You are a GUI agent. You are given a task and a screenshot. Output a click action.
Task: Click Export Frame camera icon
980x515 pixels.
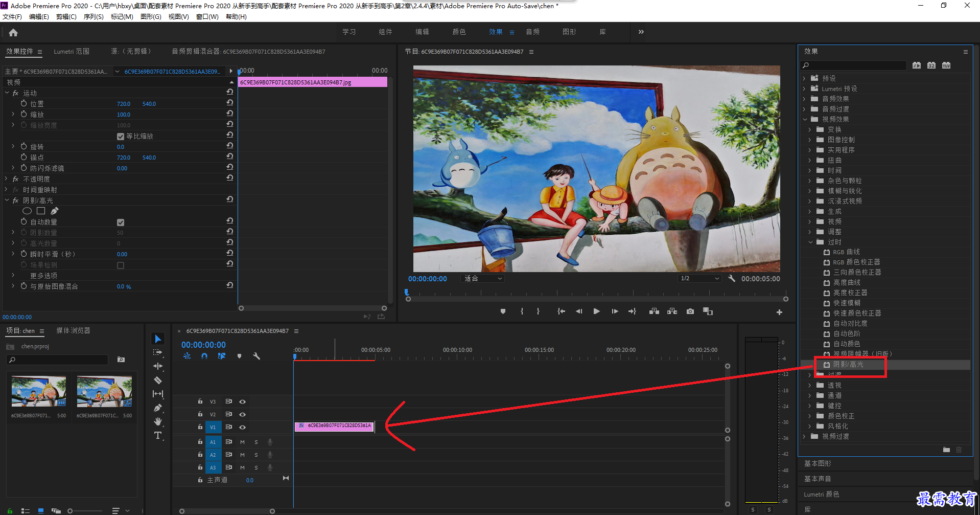pyautogui.click(x=690, y=311)
